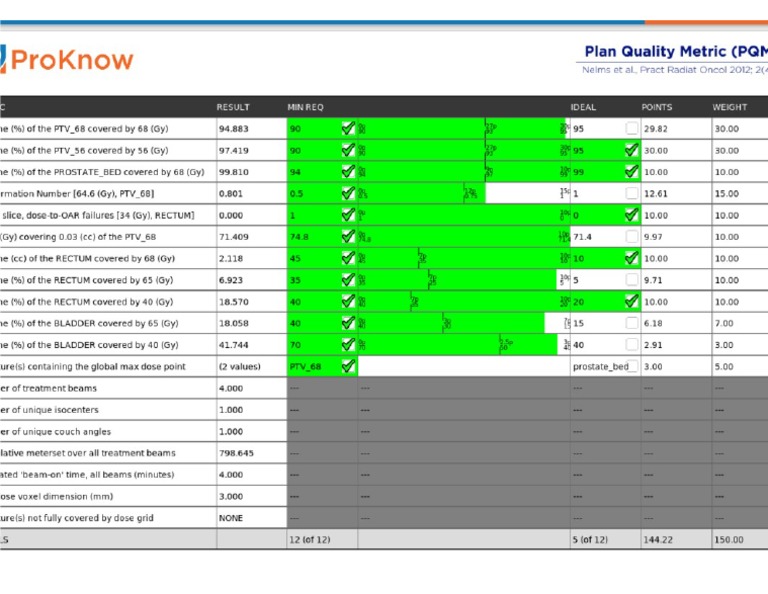The width and height of the screenshot is (768, 594).
Task: Click the unique couch angles row label
Action: [55, 431]
